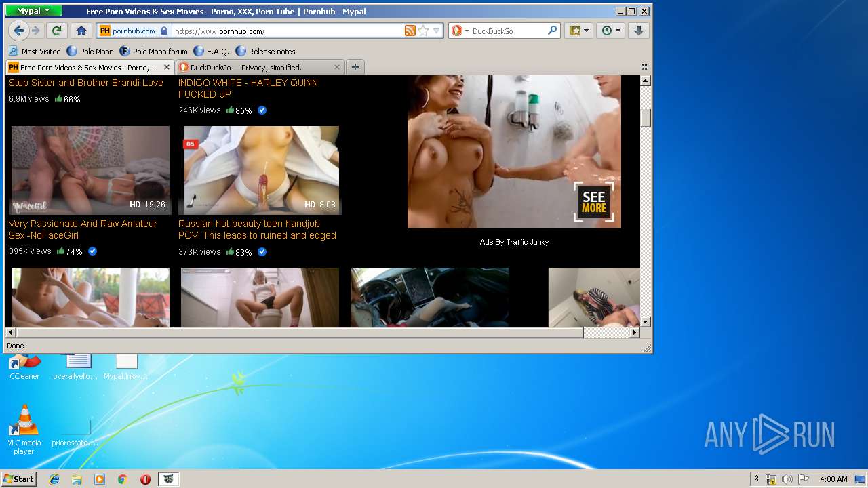Focus the URL address field
This screenshot has height=488, width=868.
(288, 30)
